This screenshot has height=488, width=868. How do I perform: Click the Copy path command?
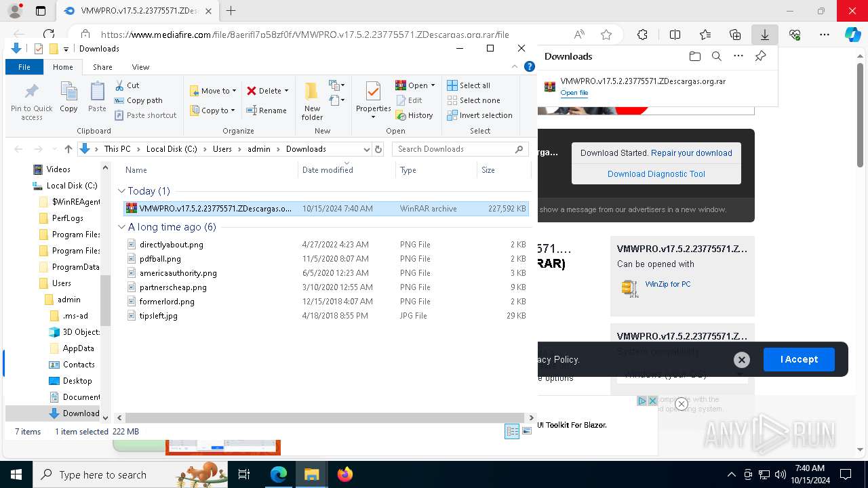click(x=138, y=100)
